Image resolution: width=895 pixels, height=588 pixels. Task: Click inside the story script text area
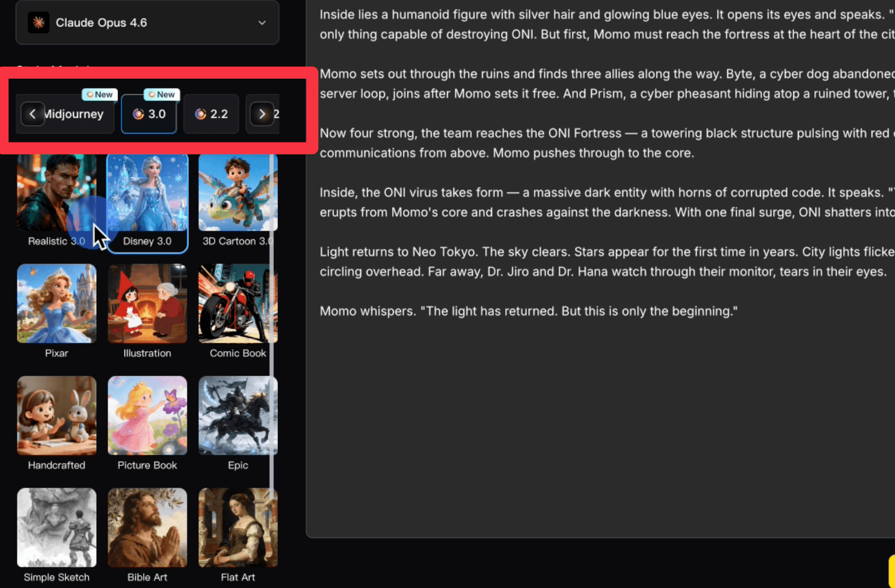[x=601, y=421]
